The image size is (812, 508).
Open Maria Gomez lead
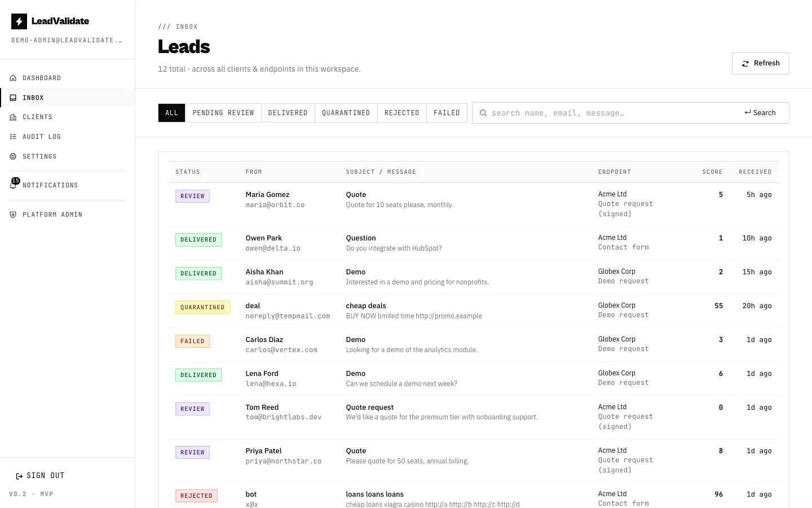474,204
